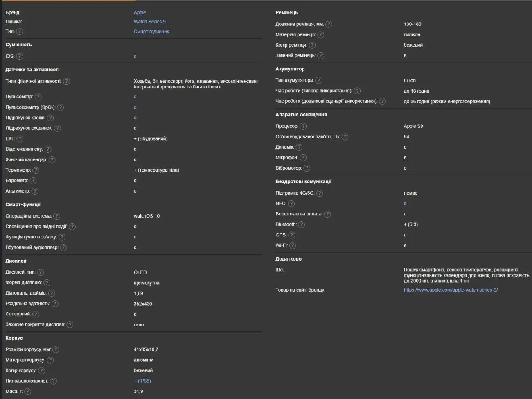Show hint for Тип акумулятора
Image resolution: width=532 pixels, height=399 pixels.
[x=318, y=80]
